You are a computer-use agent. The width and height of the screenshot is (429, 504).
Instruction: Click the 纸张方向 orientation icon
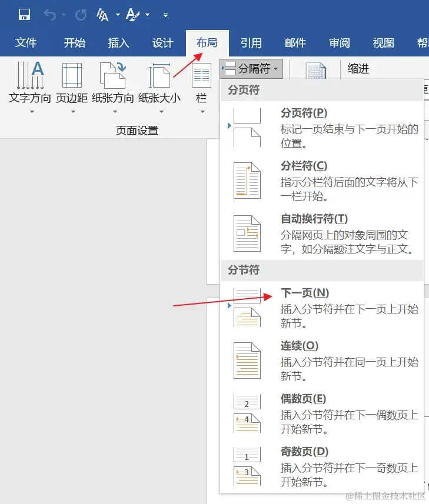[x=113, y=75]
